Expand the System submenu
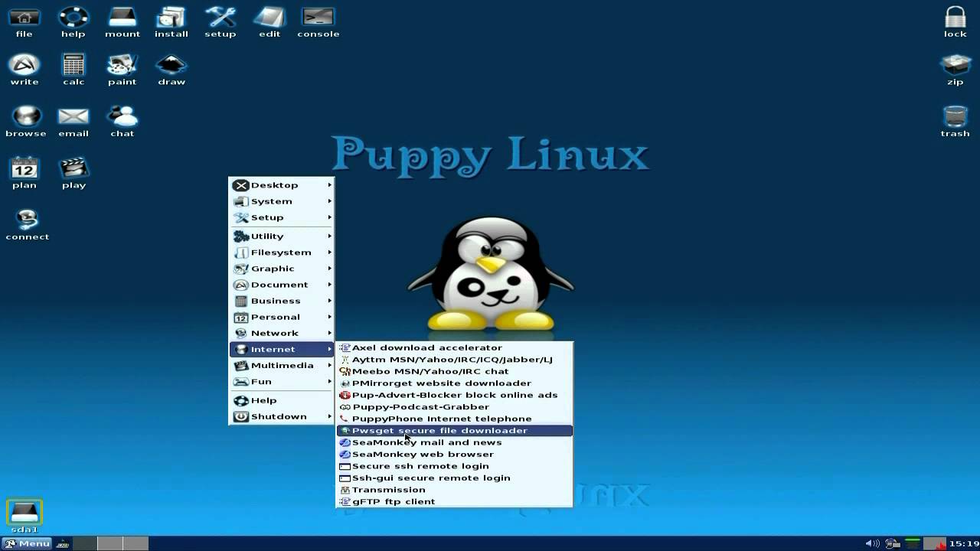980x551 pixels. pos(282,201)
